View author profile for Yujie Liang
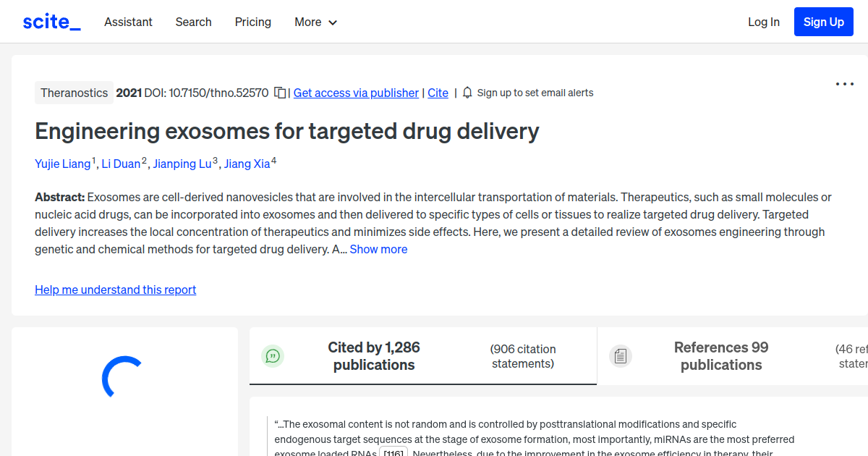Viewport: 868px width, 456px height. point(62,164)
